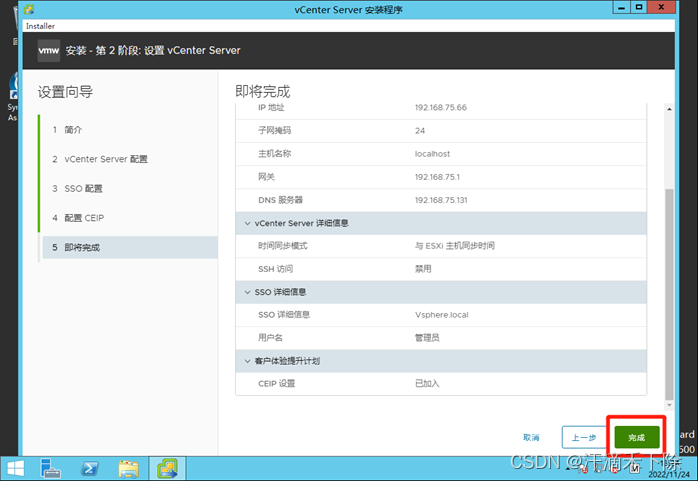
Task: Open Windows PowerShell from the taskbar
Action: click(90, 468)
